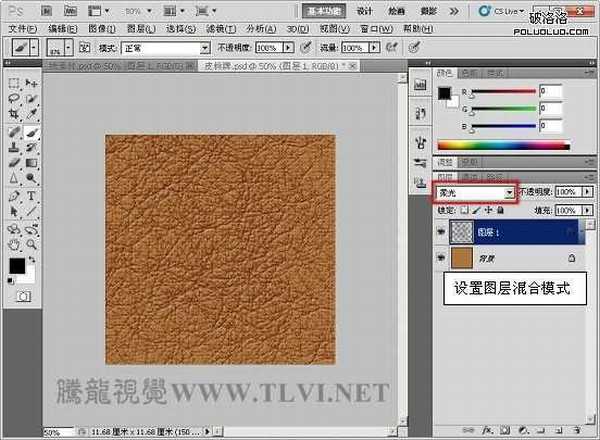The image size is (600, 440).
Task: Select the Dodge tool
Action: [x=31, y=178]
